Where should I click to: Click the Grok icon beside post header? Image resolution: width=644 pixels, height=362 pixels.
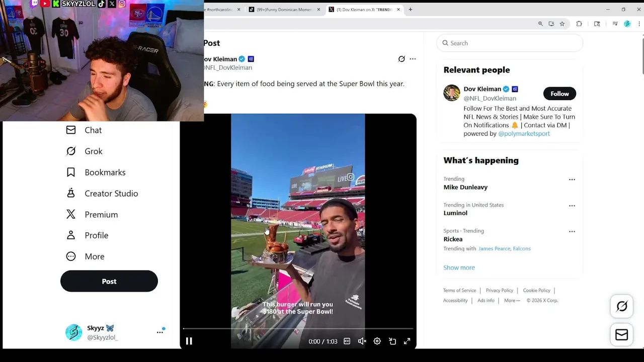pyautogui.click(x=401, y=59)
